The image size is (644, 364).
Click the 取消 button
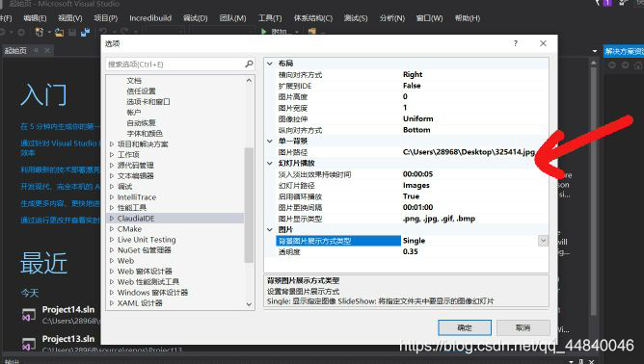click(x=523, y=327)
